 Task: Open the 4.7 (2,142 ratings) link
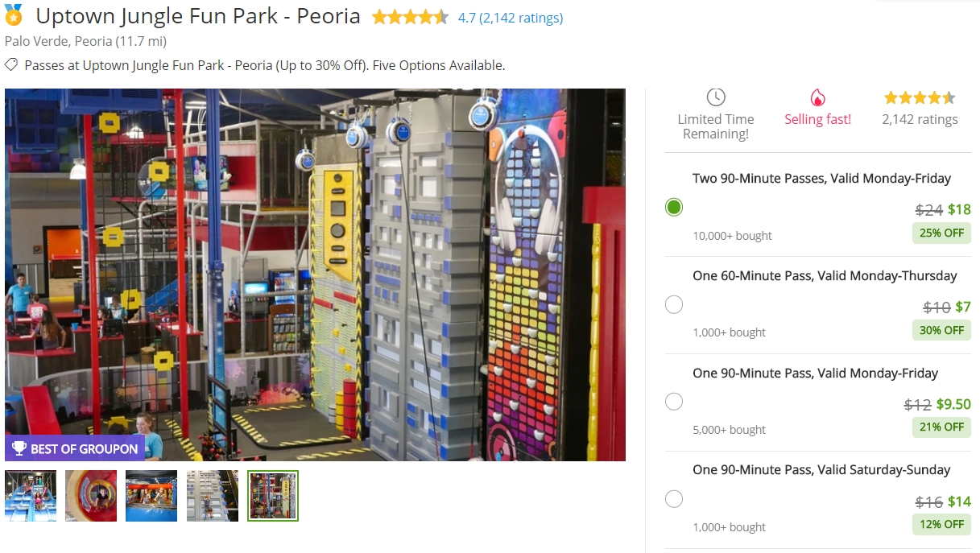tap(511, 18)
